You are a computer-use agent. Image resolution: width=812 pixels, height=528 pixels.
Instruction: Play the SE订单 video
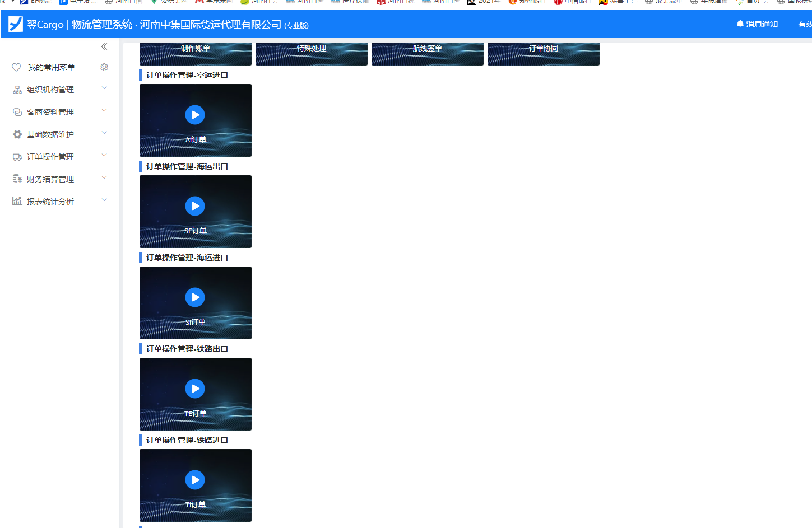point(195,206)
